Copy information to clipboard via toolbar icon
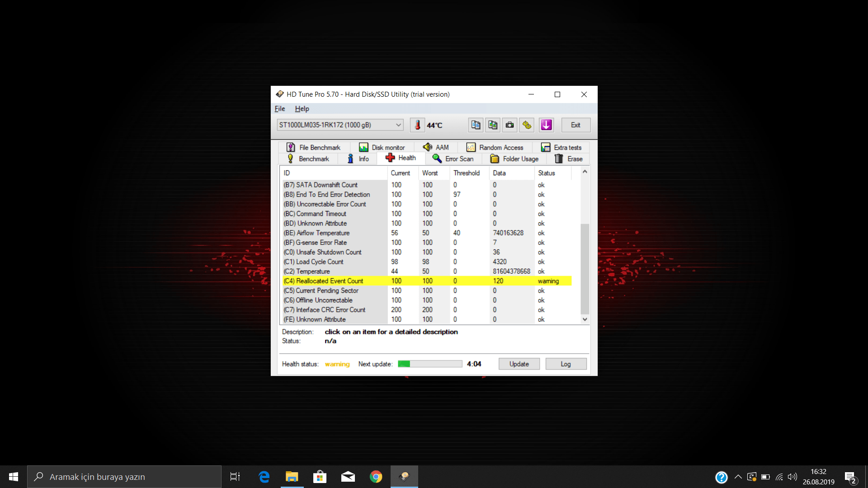868x488 pixels. 475,125
